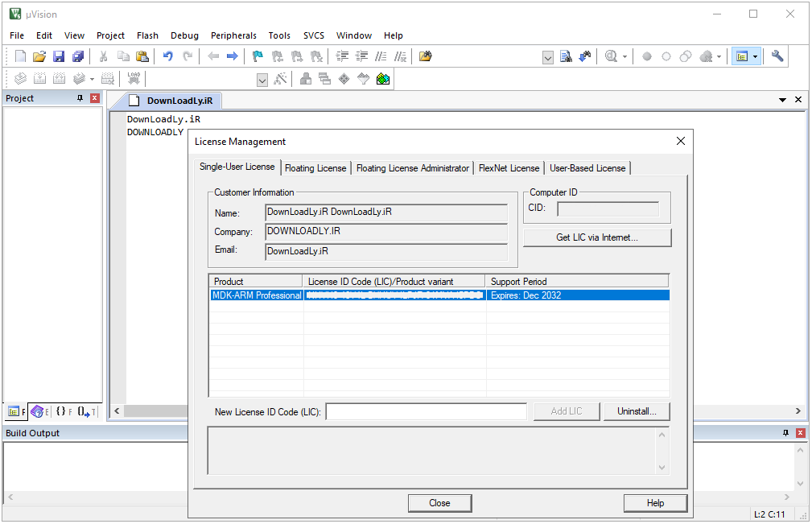Open the Peripherals menu
Viewport: 812px width, 524px height.
(233, 35)
